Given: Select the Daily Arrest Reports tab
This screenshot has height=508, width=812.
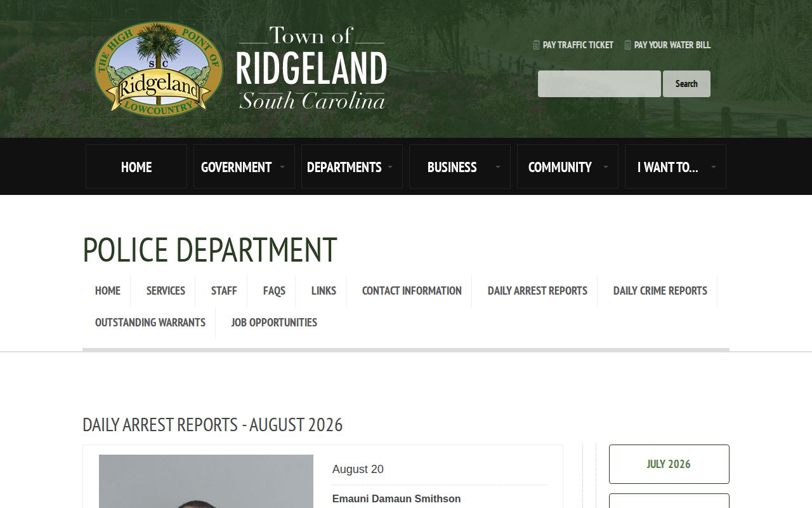Looking at the screenshot, I should pos(537,291).
